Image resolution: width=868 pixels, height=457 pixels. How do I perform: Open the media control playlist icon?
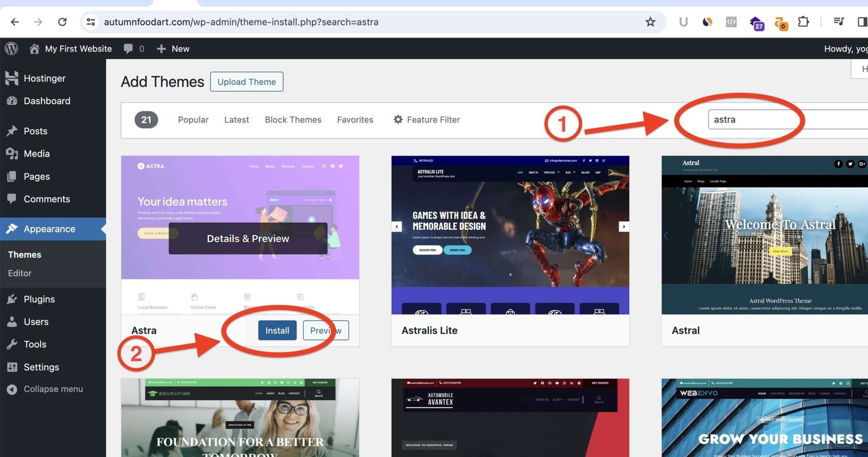coord(839,22)
